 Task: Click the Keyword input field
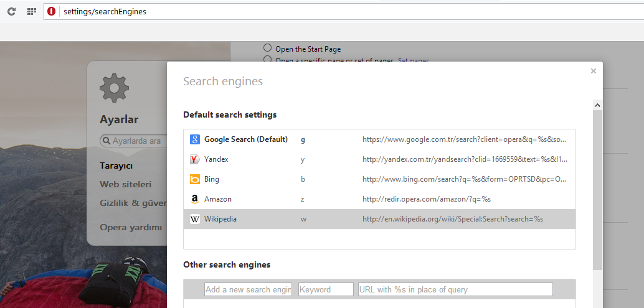(326, 289)
